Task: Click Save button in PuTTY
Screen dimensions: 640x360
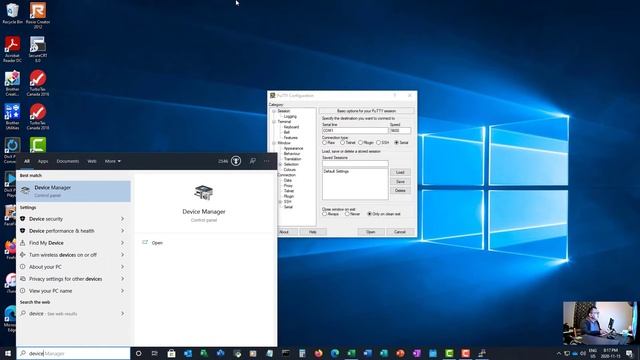Action: (400, 182)
